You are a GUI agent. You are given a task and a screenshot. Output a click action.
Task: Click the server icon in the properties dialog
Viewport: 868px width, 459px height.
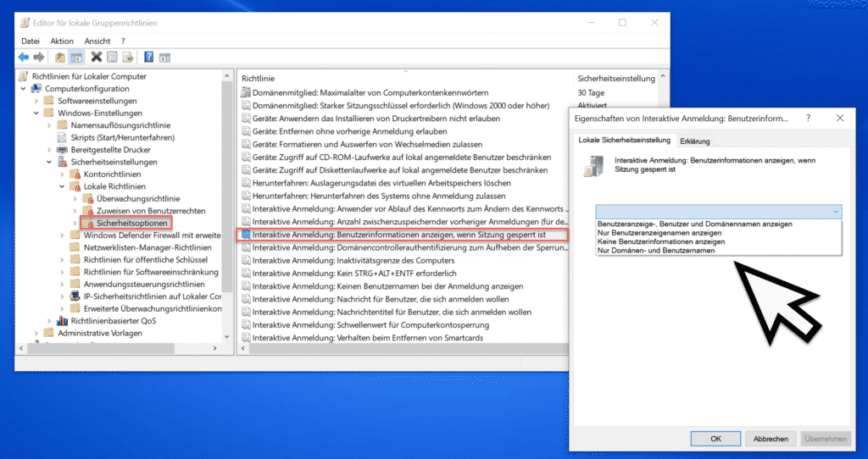(x=594, y=166)
